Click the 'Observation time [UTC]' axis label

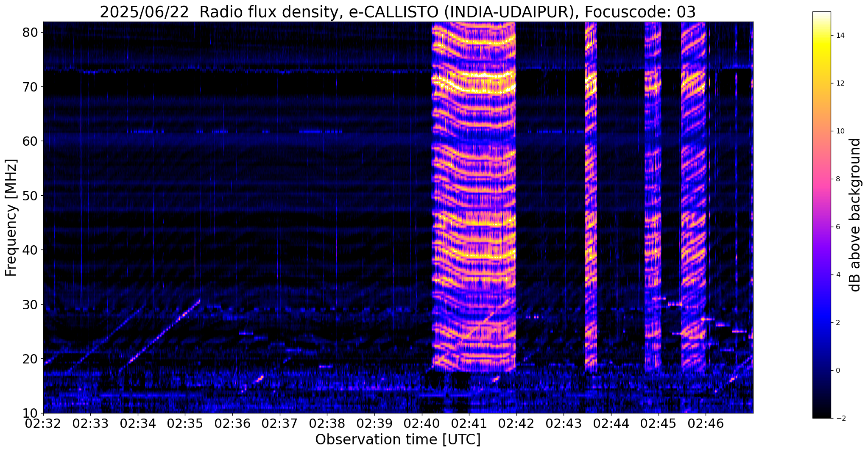pos(398,440)
